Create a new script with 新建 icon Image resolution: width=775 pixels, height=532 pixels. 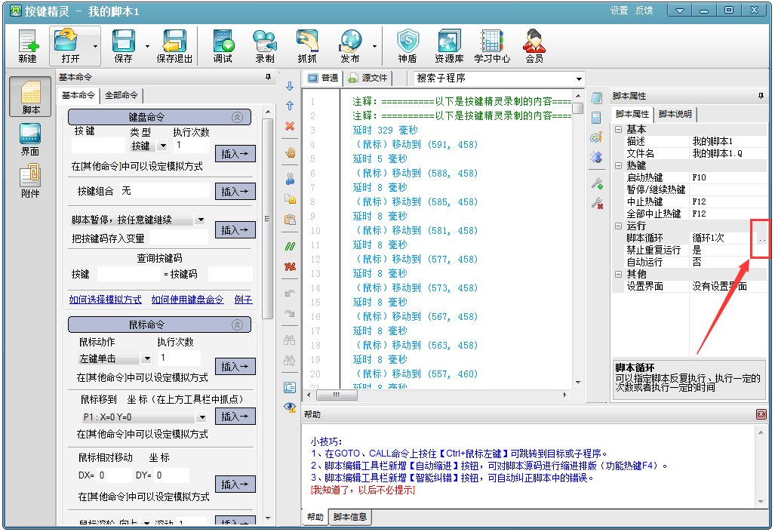(26, 45)
